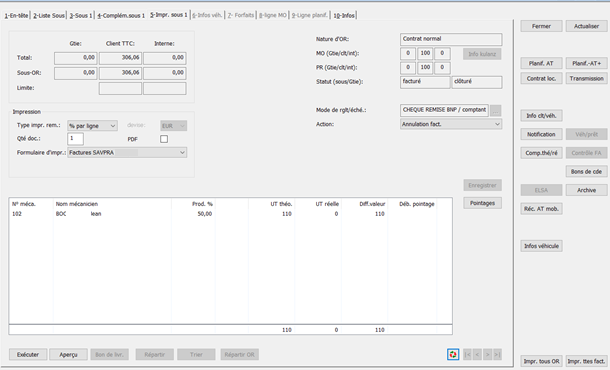This screenshot has width=610, height=370.
Task: Click the Répartir OR button
Action: (240, 354)
